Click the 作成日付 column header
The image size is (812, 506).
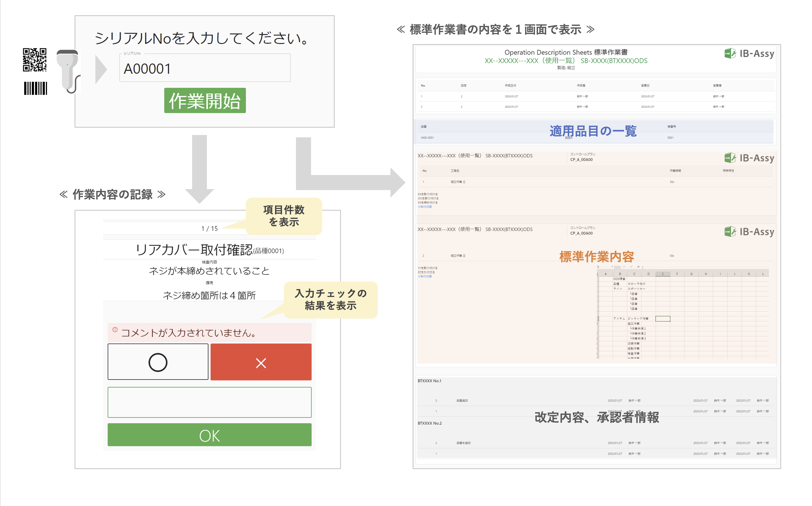(510, 86)
